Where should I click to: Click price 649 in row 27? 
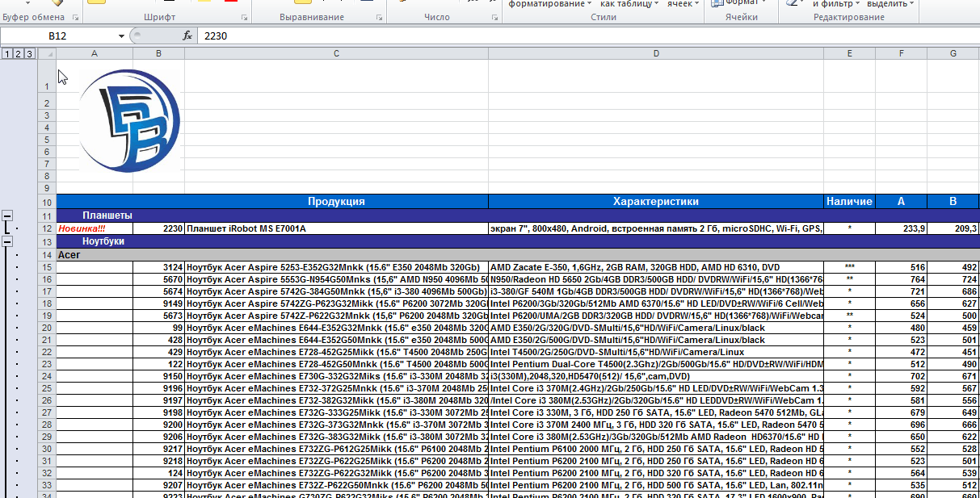tap(953, 412)
